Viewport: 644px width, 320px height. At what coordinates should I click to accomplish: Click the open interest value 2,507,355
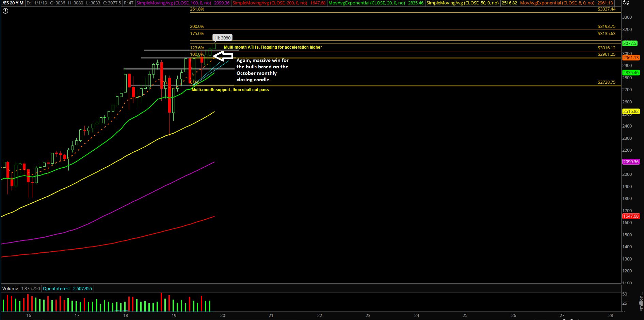[x=83, y=288]
